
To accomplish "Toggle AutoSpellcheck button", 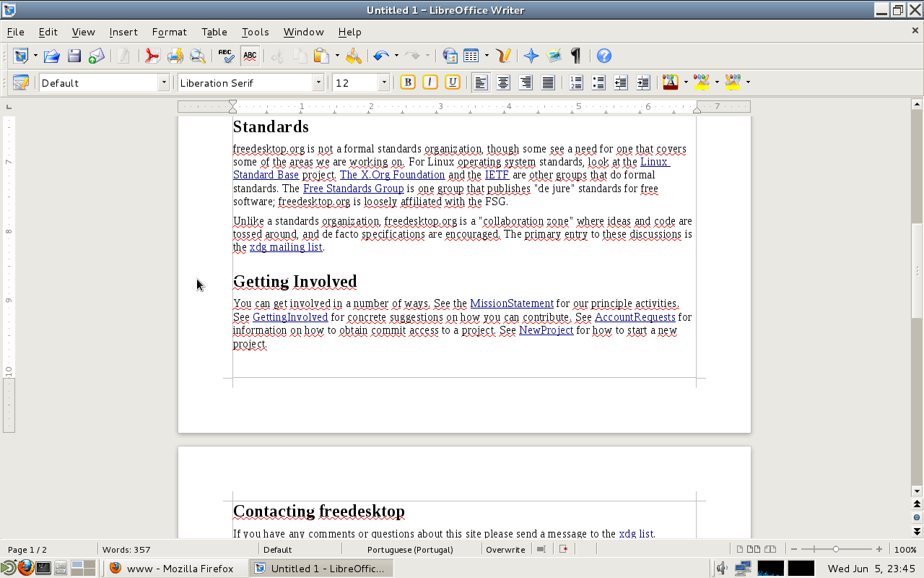I will point(250,56).
